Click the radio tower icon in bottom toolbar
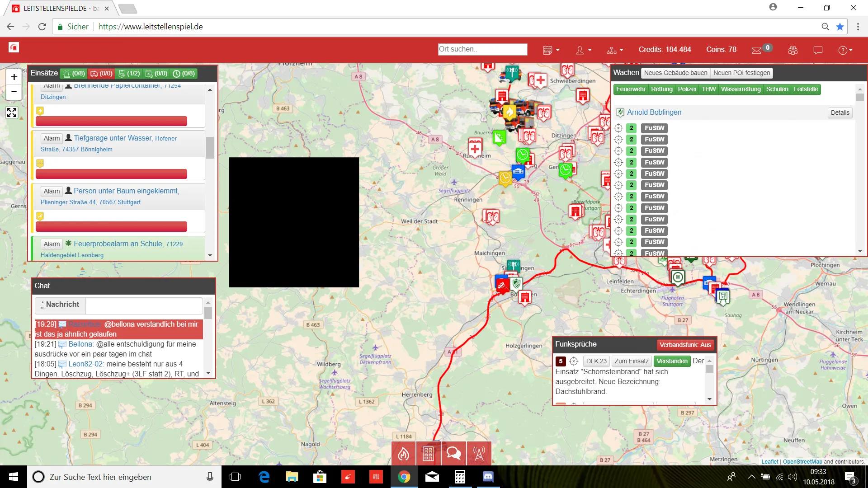The image size is (868, 488). pyautogui.click(x=479, y=453)
